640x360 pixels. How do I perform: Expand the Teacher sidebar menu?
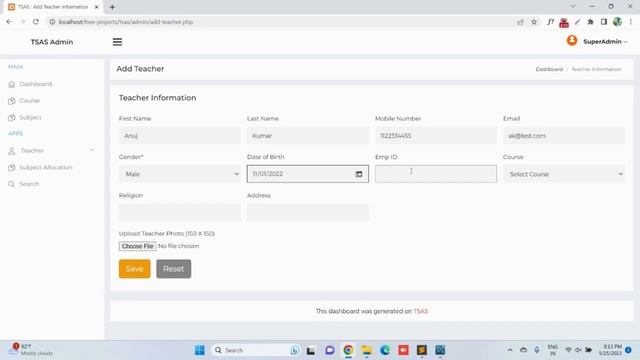click(x=51, y=151)
